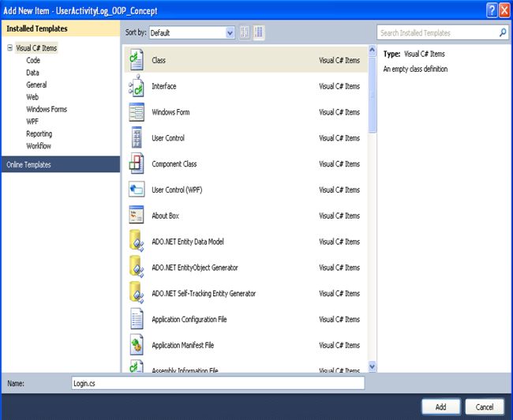The width and height of the screenshot is (513, 420).
Task: Choose the User Control template icon
Action: [136, 137]
